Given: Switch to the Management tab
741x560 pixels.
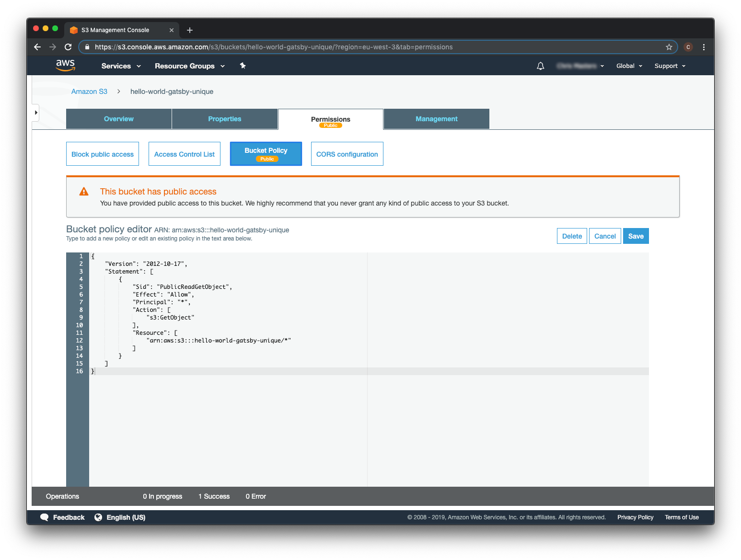Looking at the screenshot, I should pyautogui.click(x=437, y=119).
